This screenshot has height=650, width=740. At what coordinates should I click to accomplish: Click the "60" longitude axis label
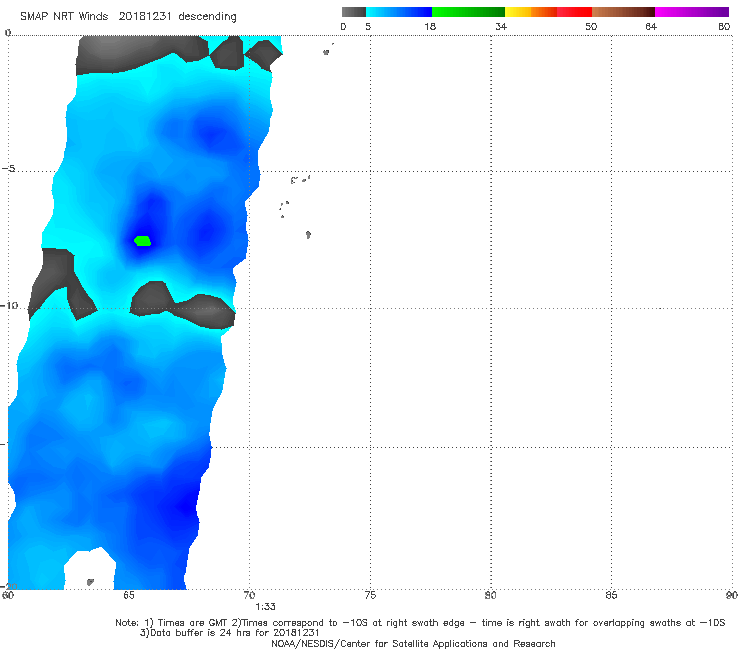click(8, 595)
